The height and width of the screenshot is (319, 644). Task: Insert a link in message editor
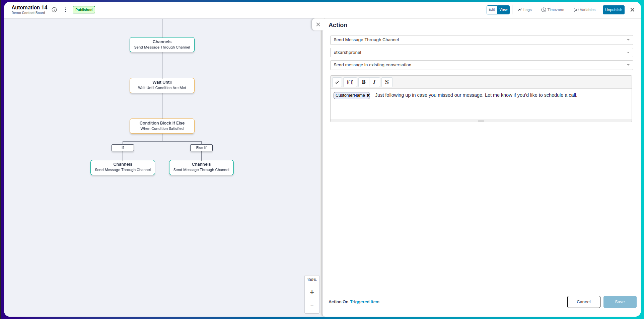[337, 82]
